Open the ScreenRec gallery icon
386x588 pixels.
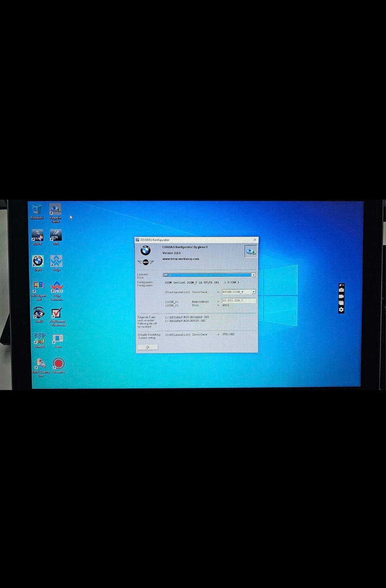(x=341, y=303)
